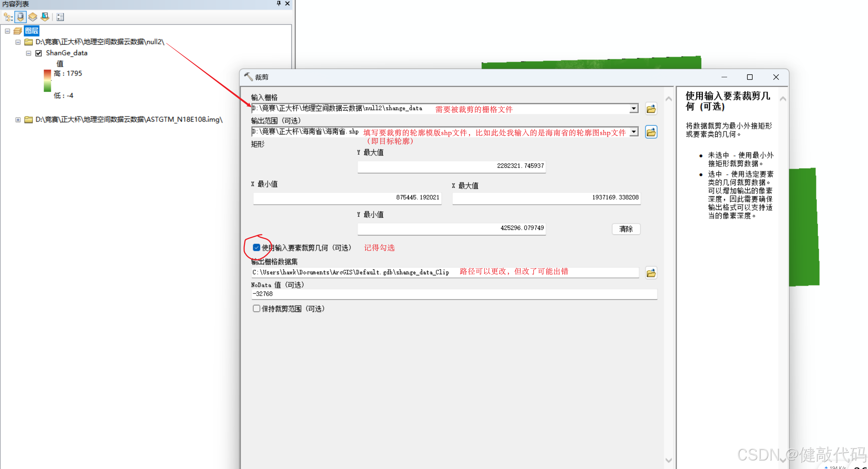Image resolution: width=868 pixels, height=469 pixels.
Task: Click List By Source icon
Action: 20,17
